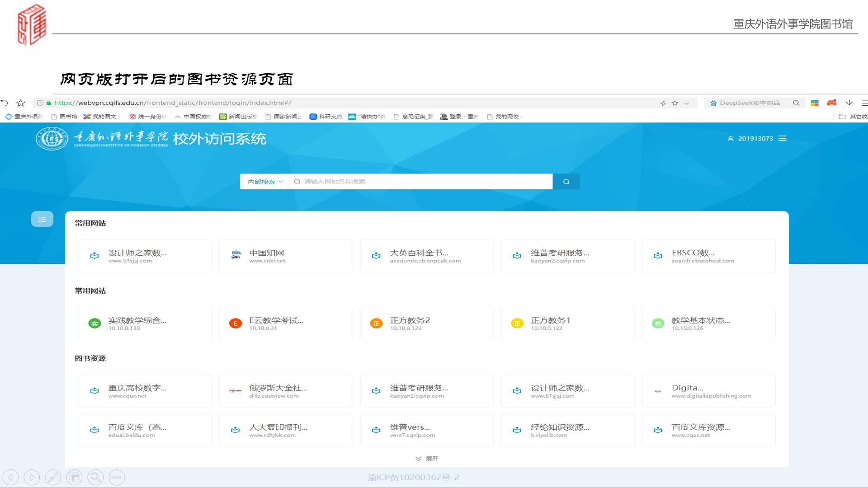Click the browser back arrow icon

(x=5, y=103)
